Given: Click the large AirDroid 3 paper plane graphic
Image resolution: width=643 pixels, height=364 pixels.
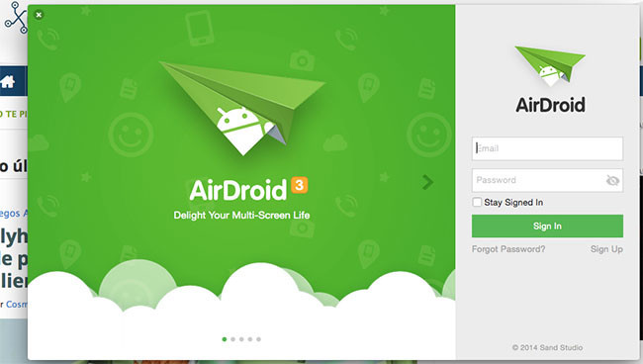Looking at the screenshot, I should [x=242, y=108].
